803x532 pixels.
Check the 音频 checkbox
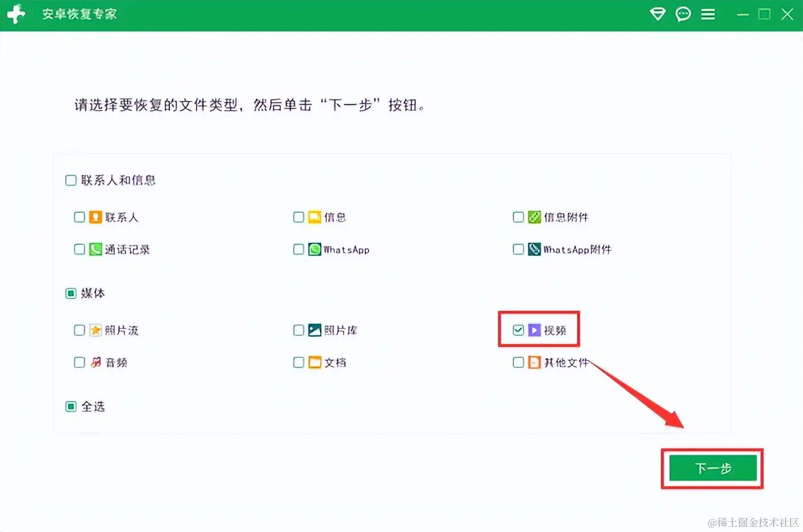(x=79, y=362)
